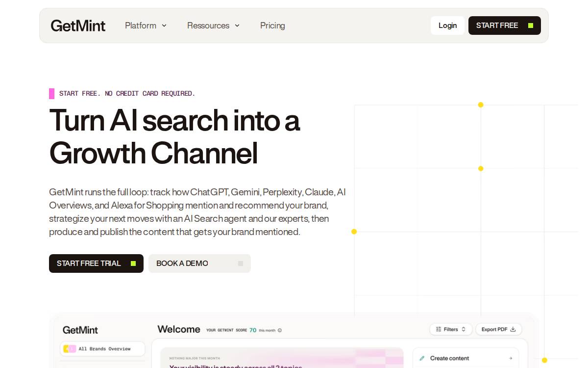Go to the Pricing page

pyautogui.click(x=272, y=26)
